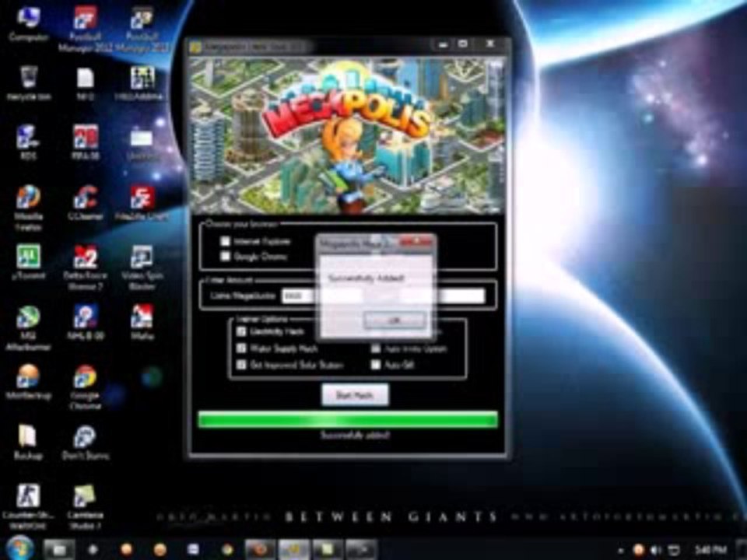The height and width of the screenshot is (560, 747).
Task: Open the Camtasia Studio 7 shortcut
Action: pos(86,506)
